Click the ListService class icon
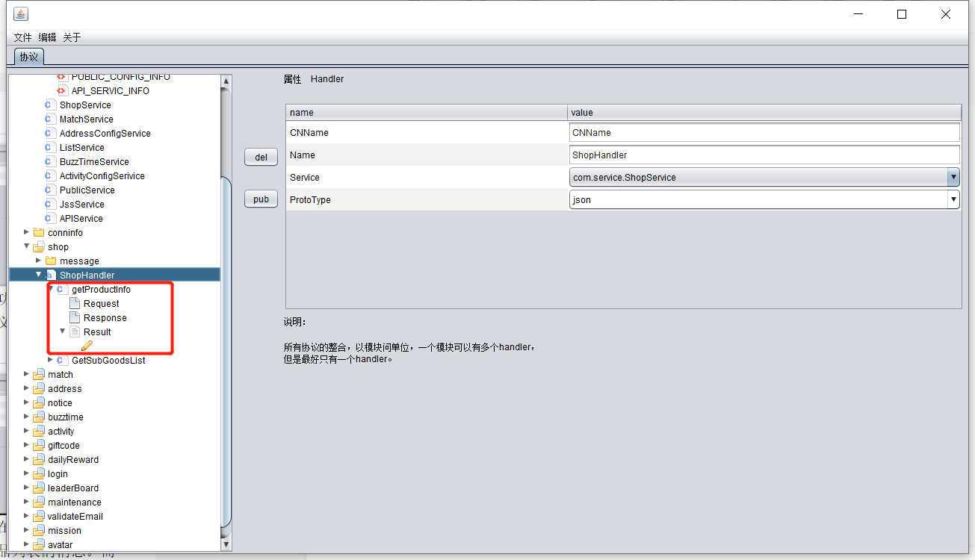This screenshot has width=975, height=560. (51, 148)
